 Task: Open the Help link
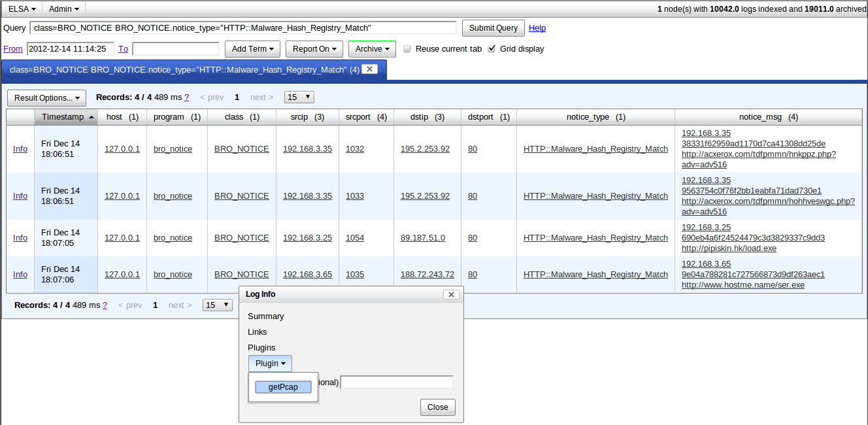point(537,28)
